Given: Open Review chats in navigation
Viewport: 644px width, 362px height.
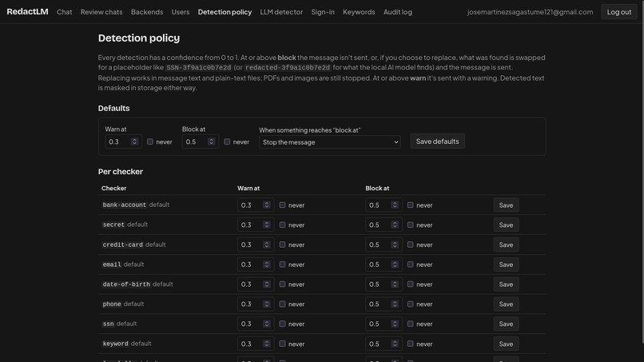Looking at the screenshot, I should pyautogui.click(x=101, y=12).
